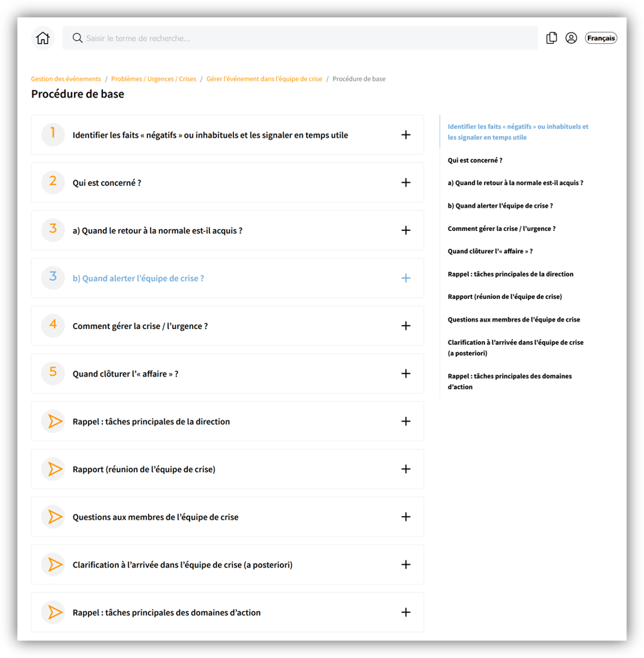Click the search magnifier icon
The image size is (644, 658).
click(x=77, y=38)
